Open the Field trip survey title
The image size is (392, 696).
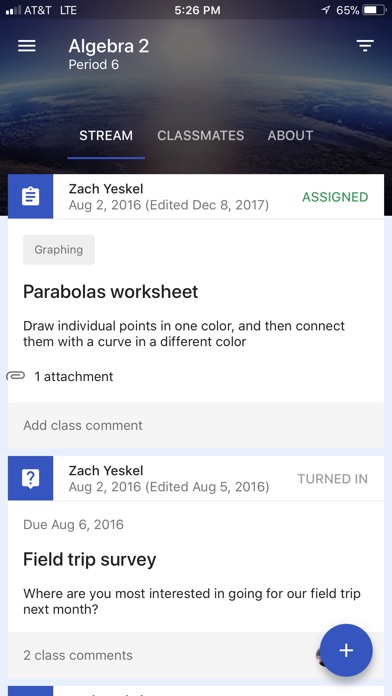90,559
